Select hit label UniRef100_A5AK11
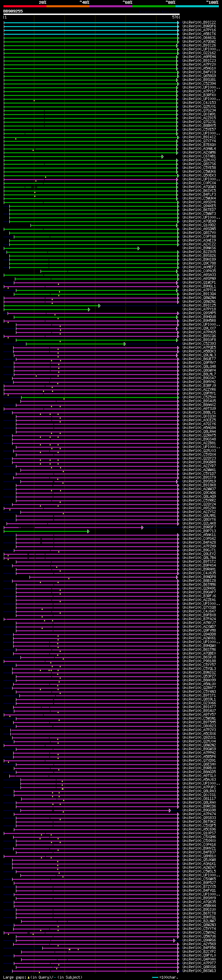222x980 pixels. [x=199, y=535]
